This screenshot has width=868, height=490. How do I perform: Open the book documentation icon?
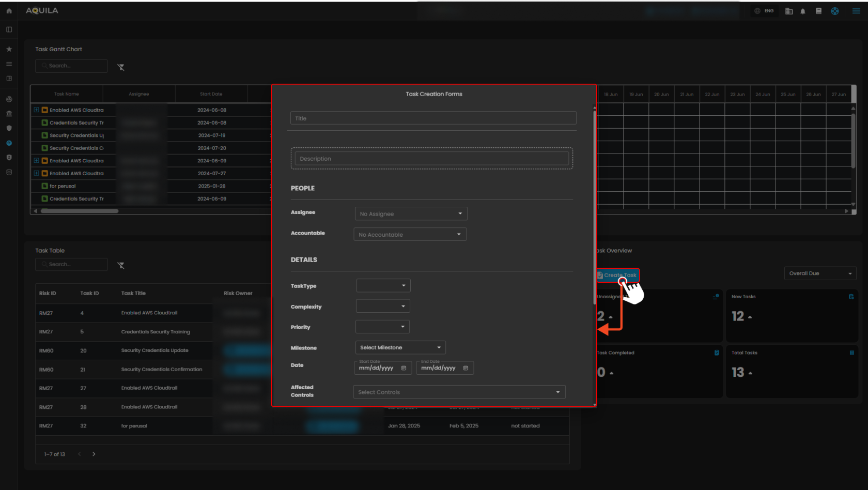click(x=818, y=11)
